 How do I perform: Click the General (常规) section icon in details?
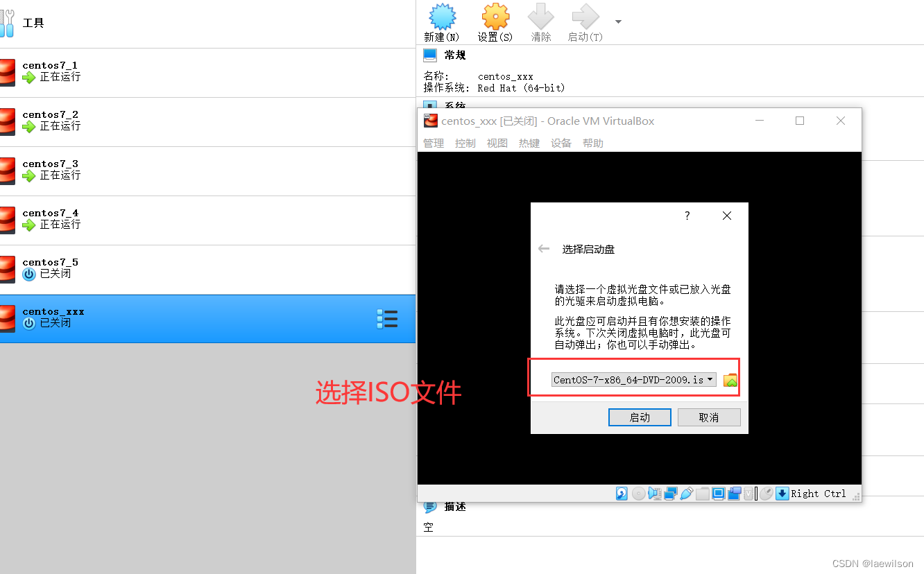pyautogui.click(x=430, y=55)
